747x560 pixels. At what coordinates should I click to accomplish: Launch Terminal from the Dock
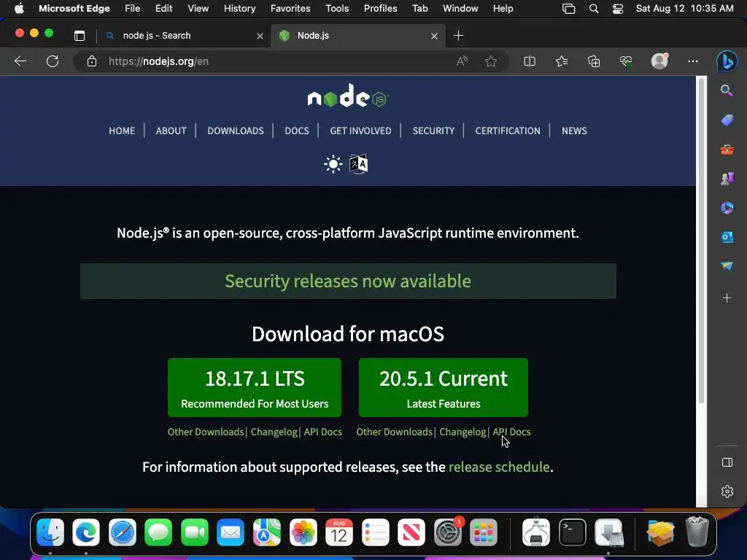click(572, 532)
